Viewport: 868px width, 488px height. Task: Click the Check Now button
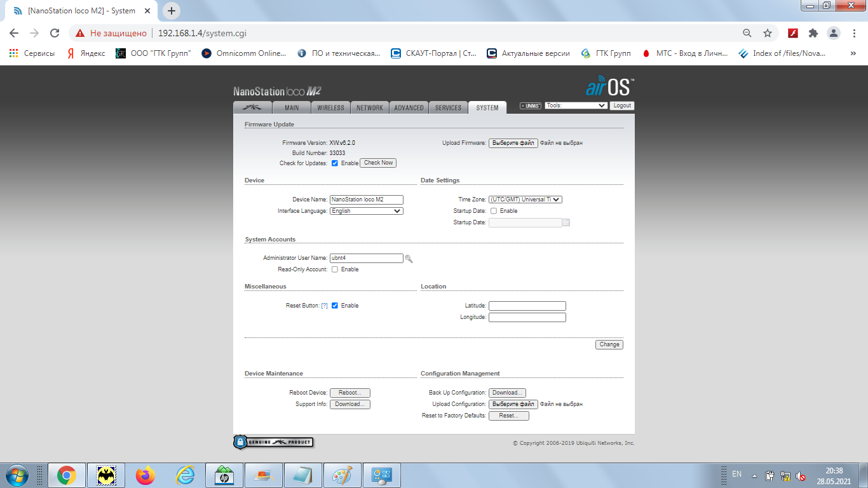379,163
